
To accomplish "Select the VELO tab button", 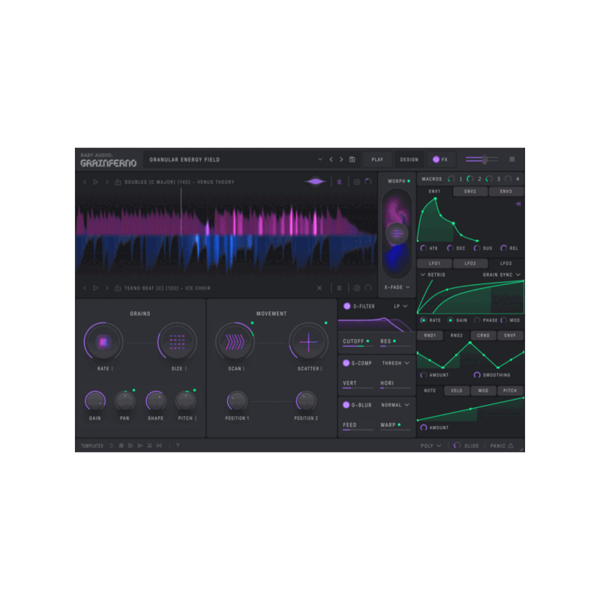I will point(457,391).
